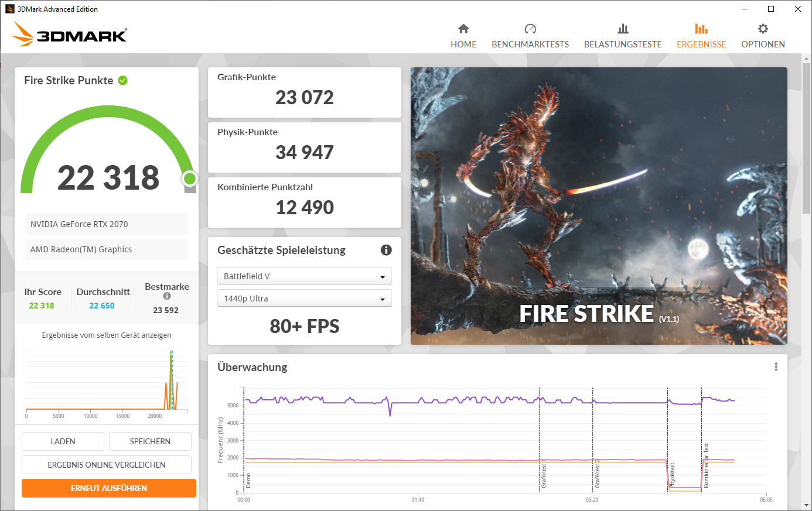Screen dimensions: 812x511
Task: Expand the 1440p Ultra resolution dropdown
Action: 304,298
